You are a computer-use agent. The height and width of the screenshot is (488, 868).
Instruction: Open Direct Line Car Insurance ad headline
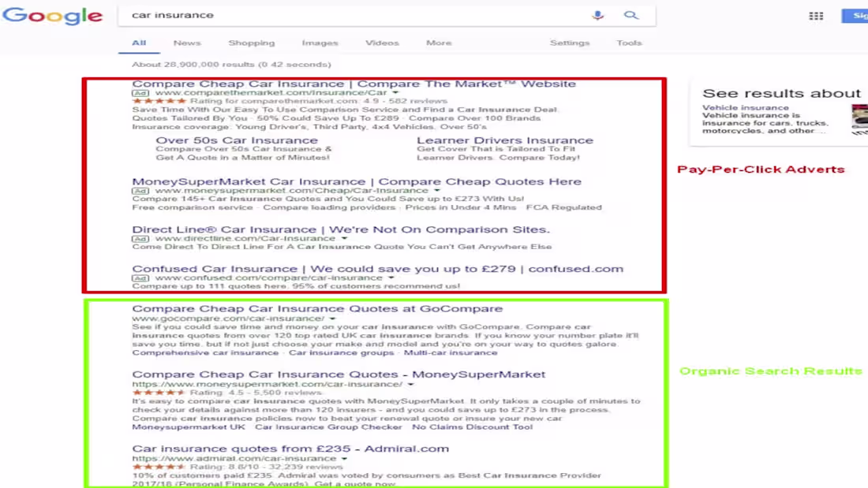(341, 229)
